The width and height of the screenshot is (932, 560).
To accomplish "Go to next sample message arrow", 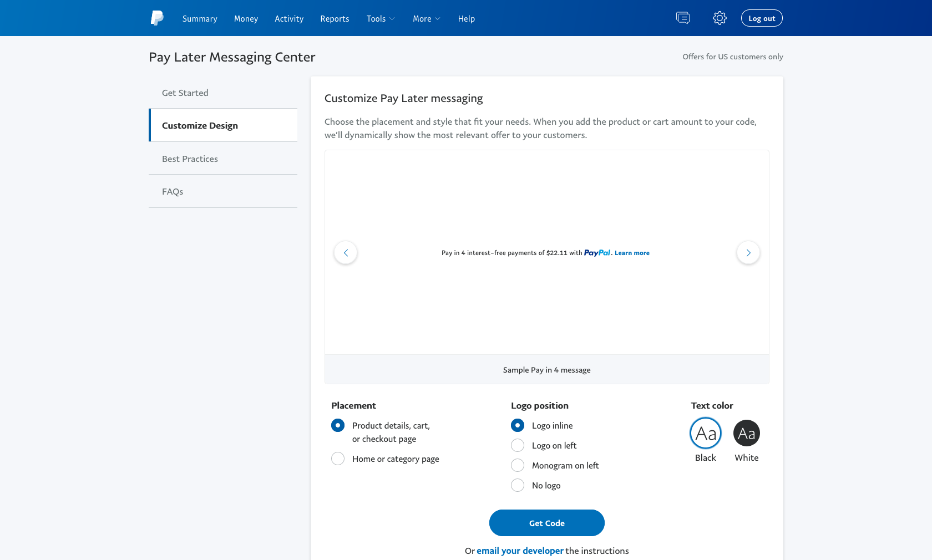I will pyautogui.click(x=748, y=253).
